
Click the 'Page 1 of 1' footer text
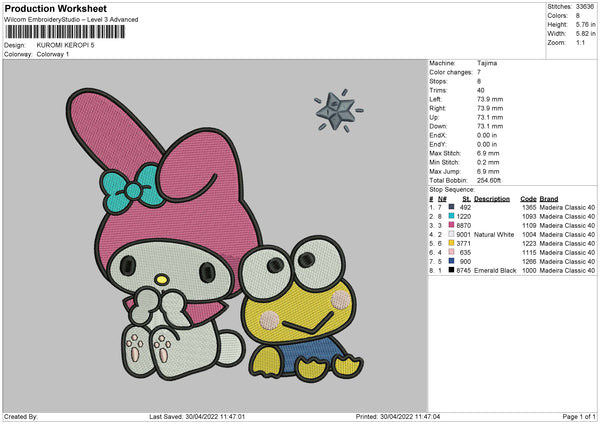click(579, 417)
